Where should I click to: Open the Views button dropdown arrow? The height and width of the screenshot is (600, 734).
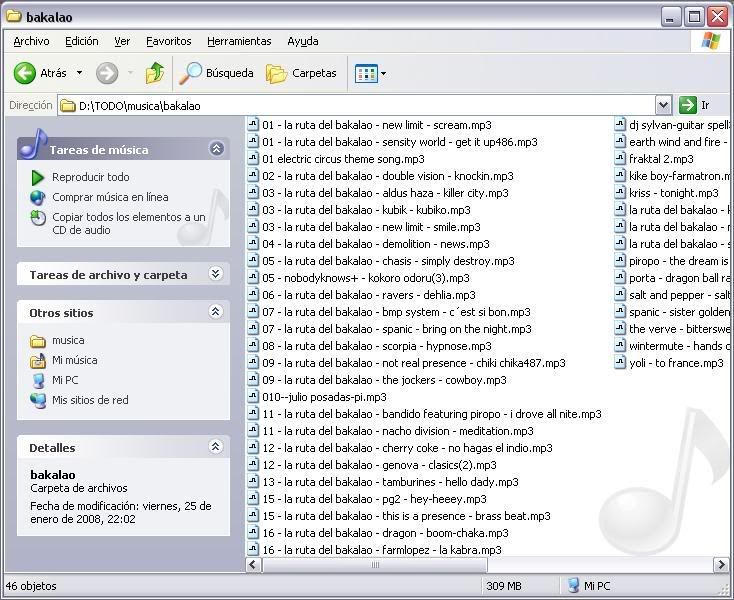tap(383, 73)
